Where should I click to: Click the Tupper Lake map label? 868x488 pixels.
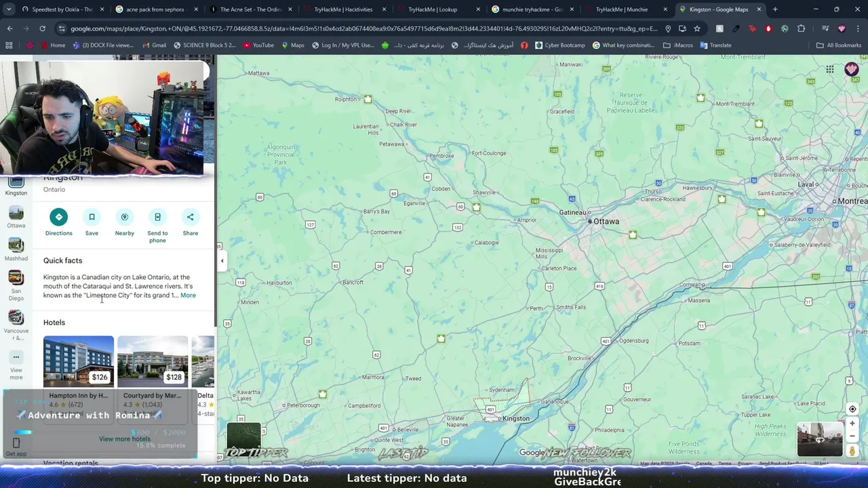(755, 415)
